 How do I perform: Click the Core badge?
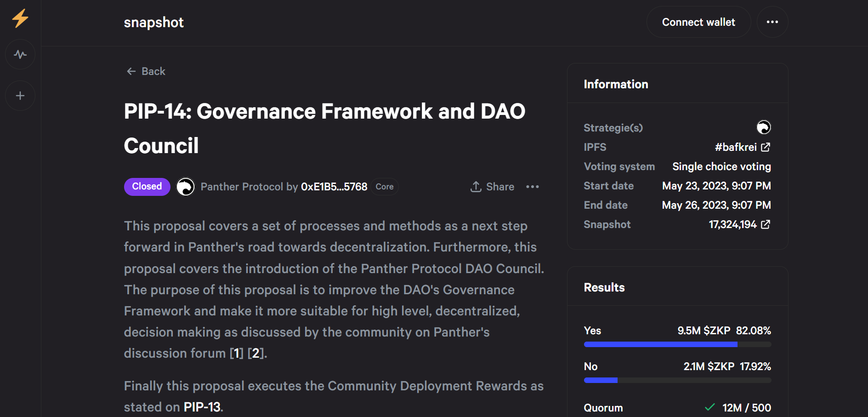pyautogui.click(x=385, y=187)
